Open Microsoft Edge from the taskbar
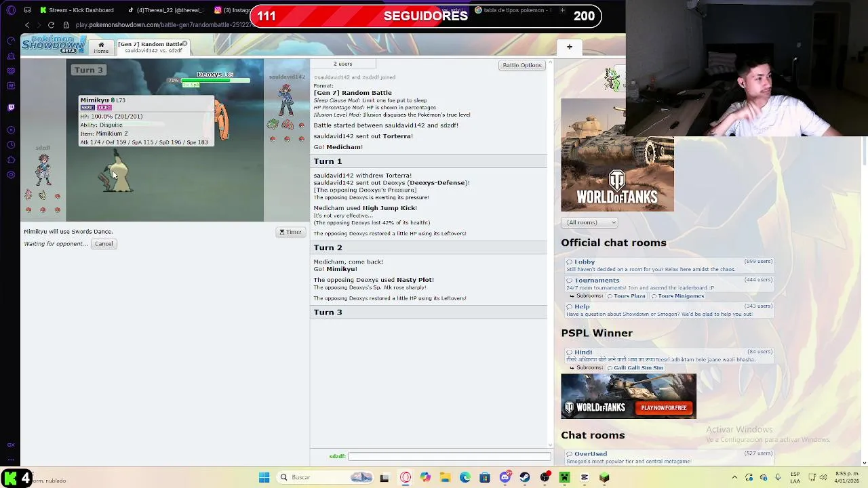The image size is (868, 488). tap(465, 477)
